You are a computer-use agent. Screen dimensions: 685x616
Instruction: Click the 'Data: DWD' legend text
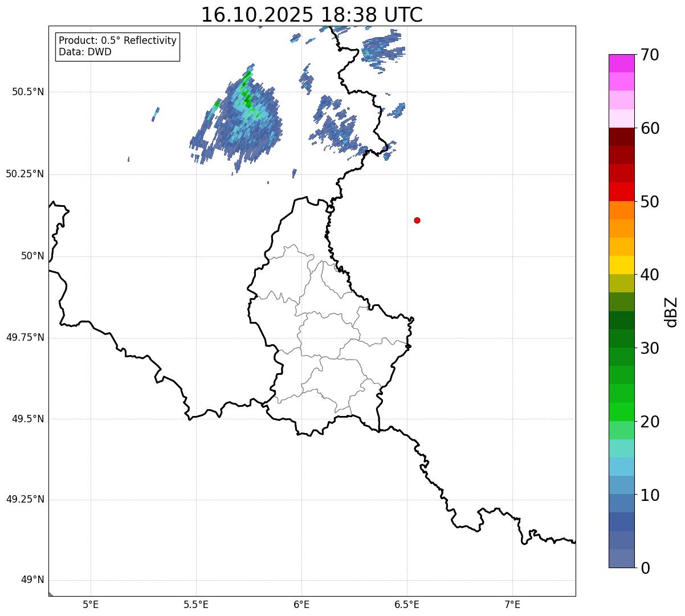point(85,52)
